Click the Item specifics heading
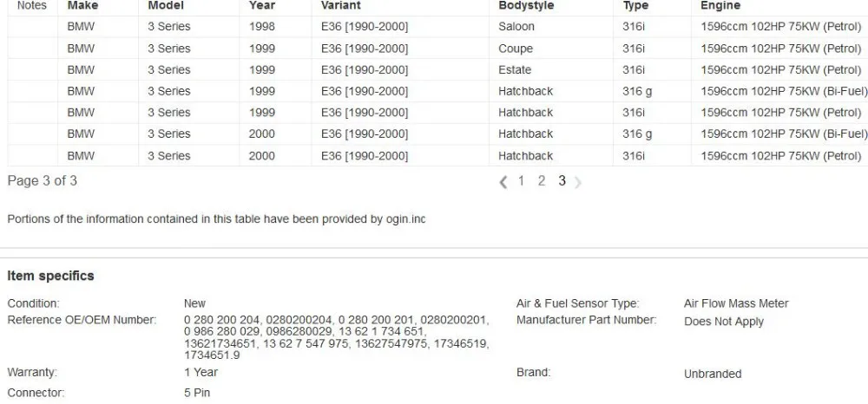The width and height of the screenshot is (868, 404). (50, 276)
